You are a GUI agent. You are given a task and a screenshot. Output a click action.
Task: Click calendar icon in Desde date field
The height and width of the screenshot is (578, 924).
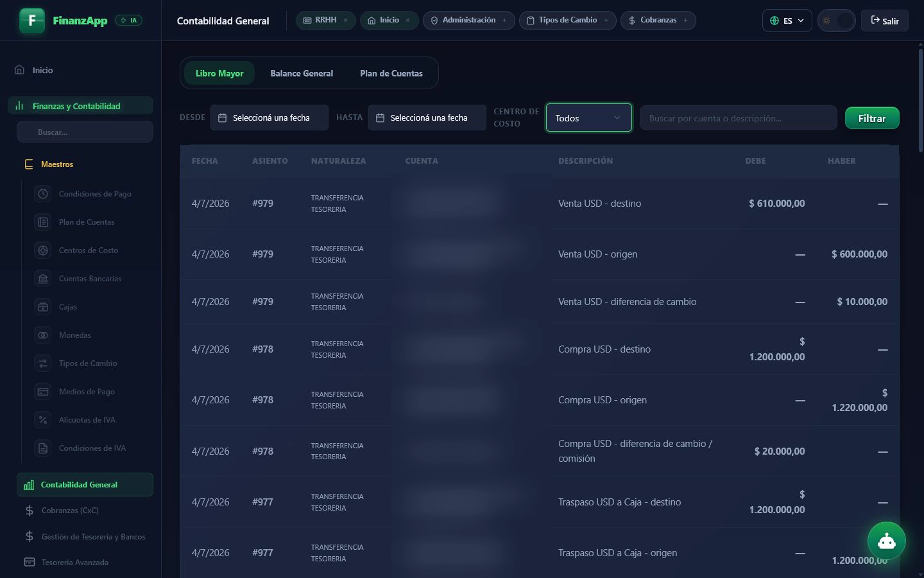pos(223,118)
